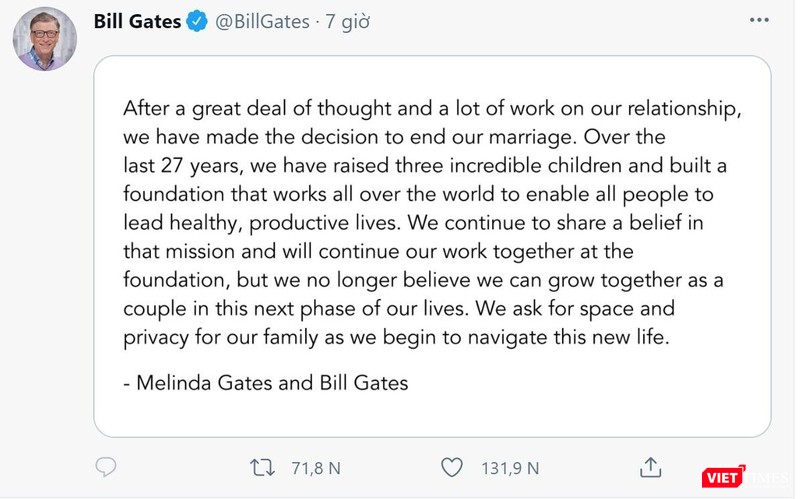Like the tweet with the heart icon
800x499 pixels.
[452, 467]
